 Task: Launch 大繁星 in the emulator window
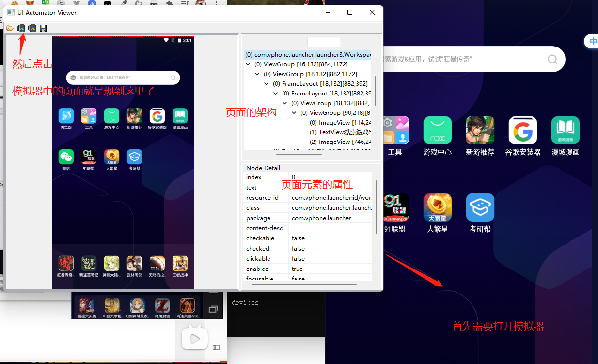click(x=438, y=207)
